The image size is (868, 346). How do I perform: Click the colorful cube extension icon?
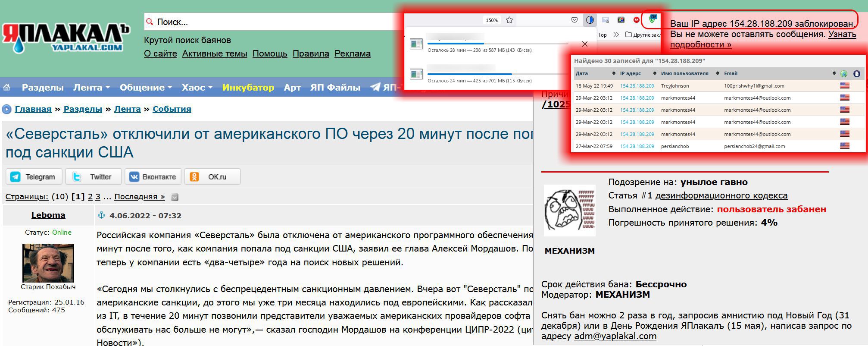(x=621, y=20)
